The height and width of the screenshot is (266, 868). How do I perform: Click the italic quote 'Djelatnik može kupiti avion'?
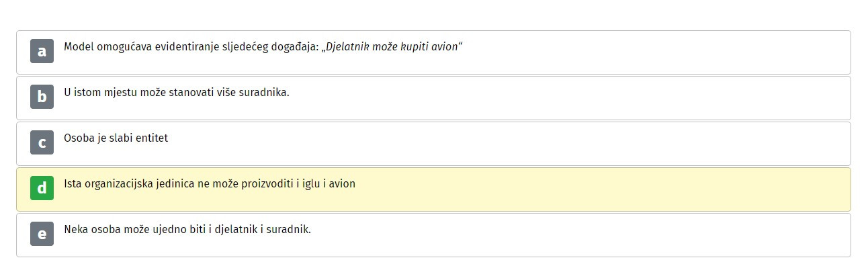click(x=393, y=47)
